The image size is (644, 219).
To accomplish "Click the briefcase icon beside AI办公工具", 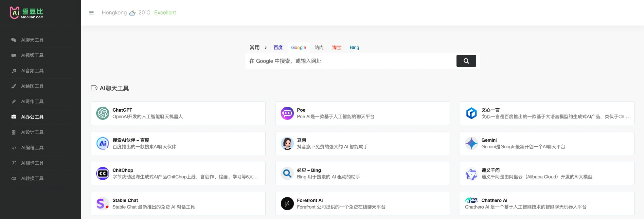I will coord(14,117).
